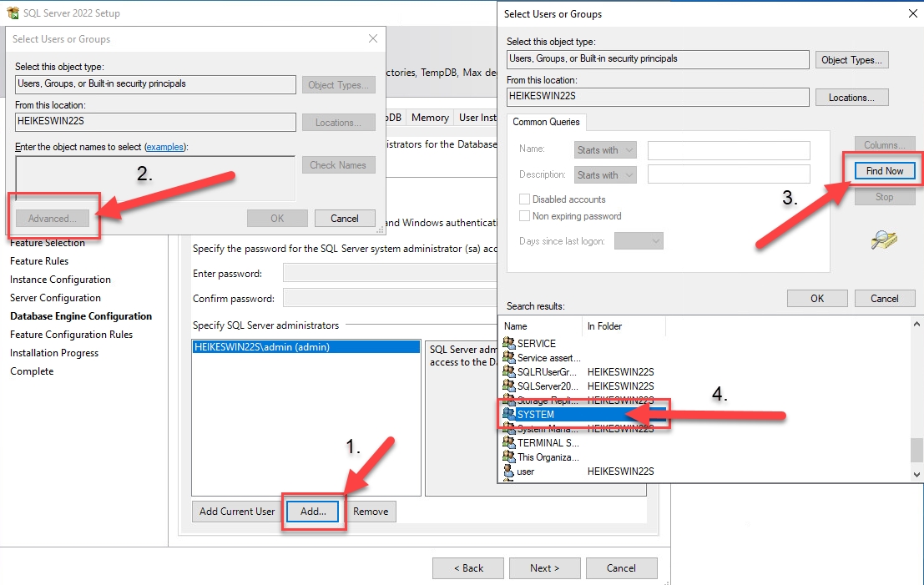
Task: Open Object Types... in the right dialog
Action: click(851, 59)
